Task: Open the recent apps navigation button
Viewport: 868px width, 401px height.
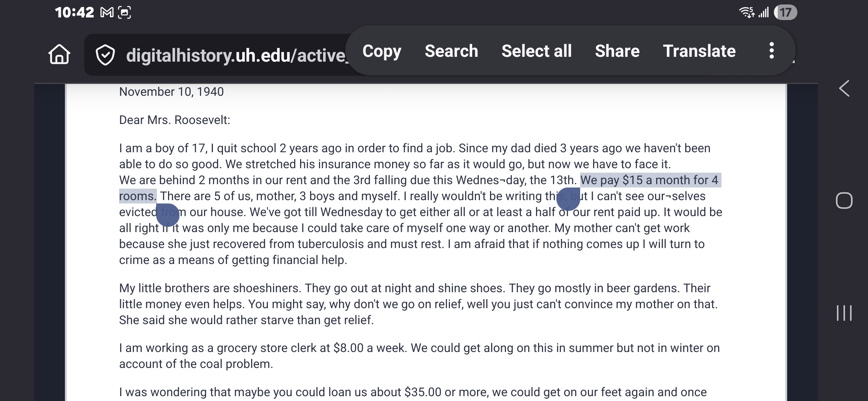Action: [x=844, y=313]
